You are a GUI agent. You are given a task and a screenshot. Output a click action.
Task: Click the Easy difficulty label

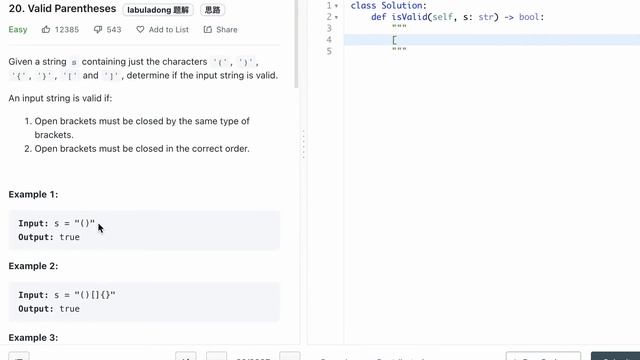coord(18,29)
